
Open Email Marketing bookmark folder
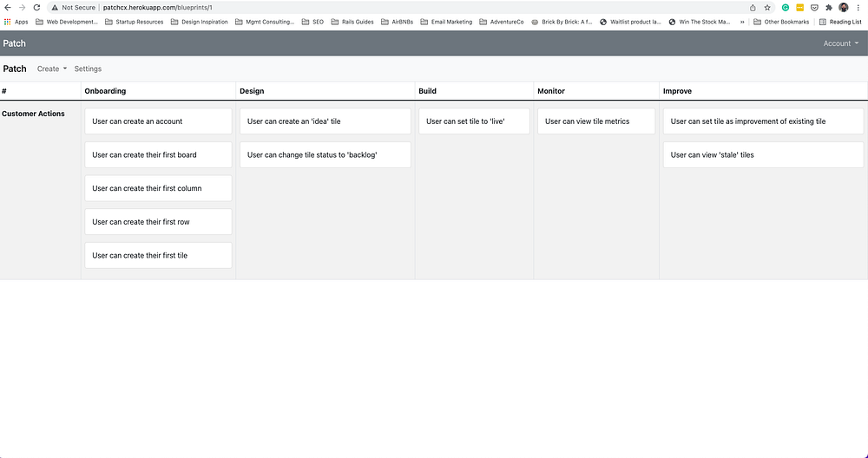pos(446,23)
